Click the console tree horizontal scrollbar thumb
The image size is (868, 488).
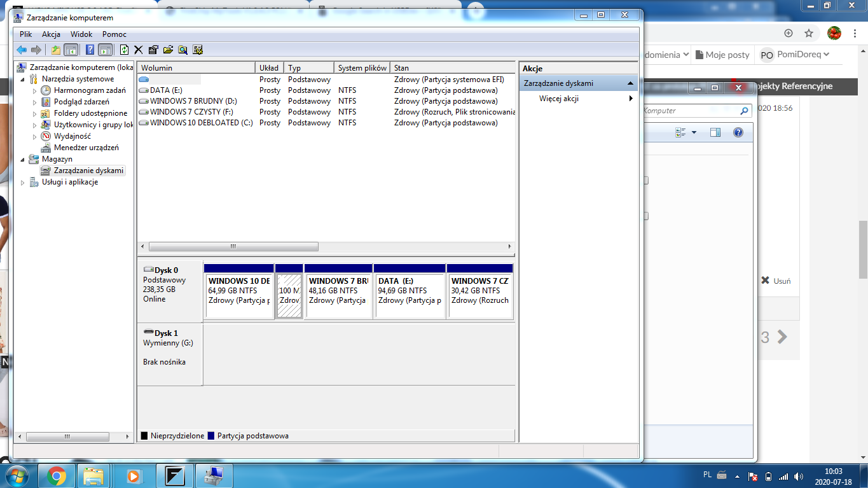tap(66, 436)
